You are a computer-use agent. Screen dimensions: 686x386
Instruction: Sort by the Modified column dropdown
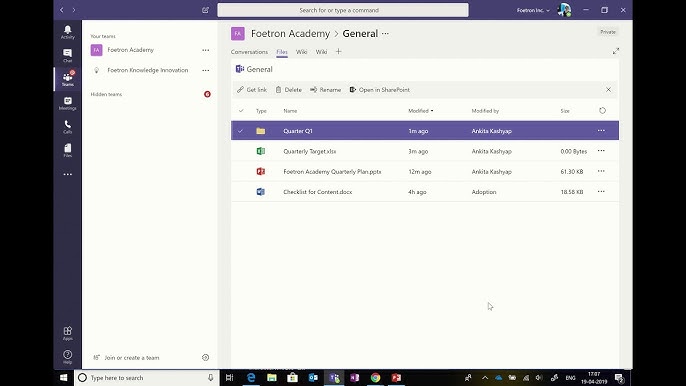click(x=420, y=111)
